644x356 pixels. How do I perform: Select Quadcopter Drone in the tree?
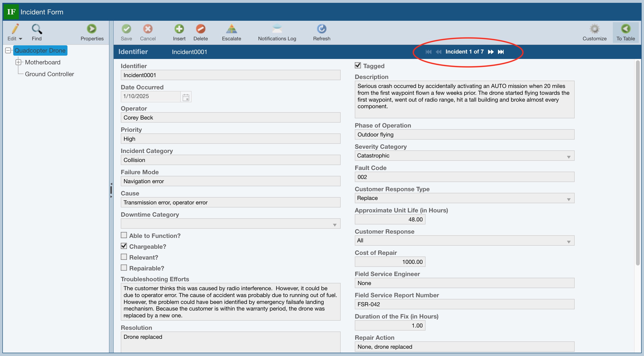pyautogui.click(x=40, y=50)
